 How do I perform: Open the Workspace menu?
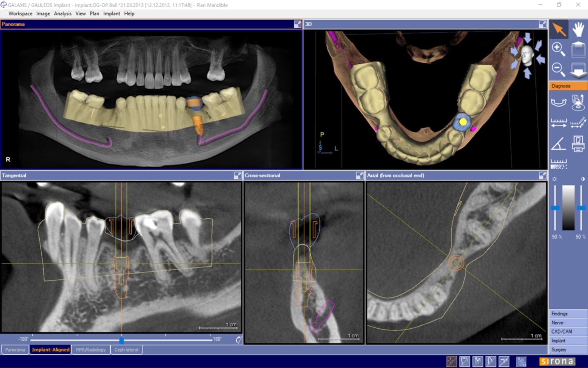(x=20, y=13)
